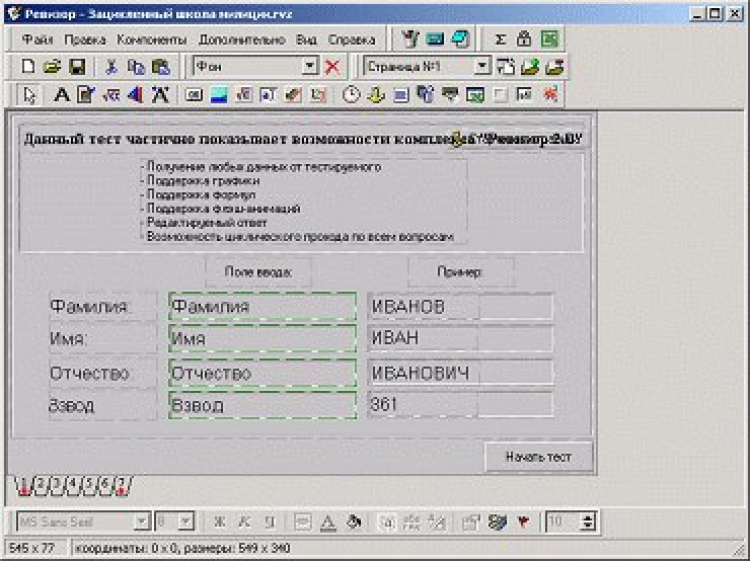Open the Вид menu
Viewport: 750px width, 561px height.
point(306,39)
